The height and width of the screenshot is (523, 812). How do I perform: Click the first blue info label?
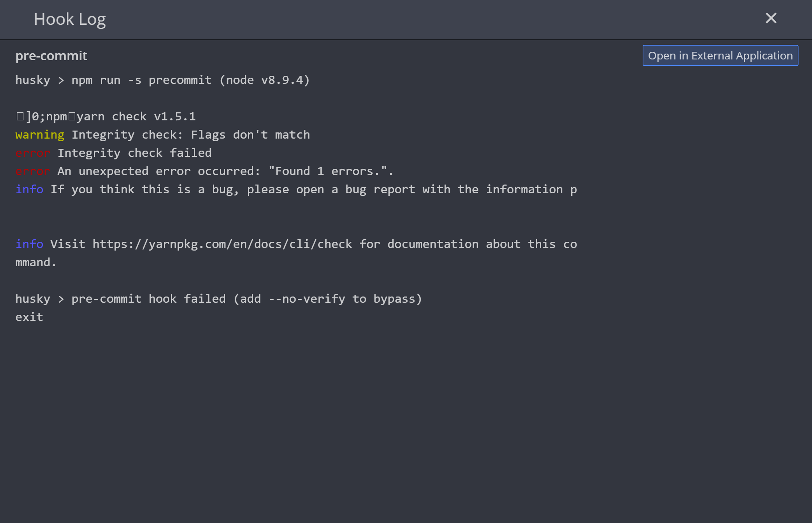point(29,189)
